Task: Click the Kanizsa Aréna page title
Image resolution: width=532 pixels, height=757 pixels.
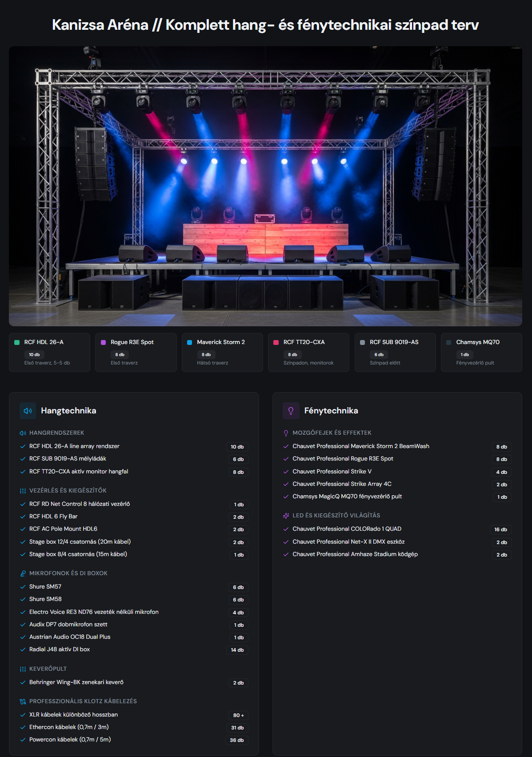Action: (x=265, y=25)
